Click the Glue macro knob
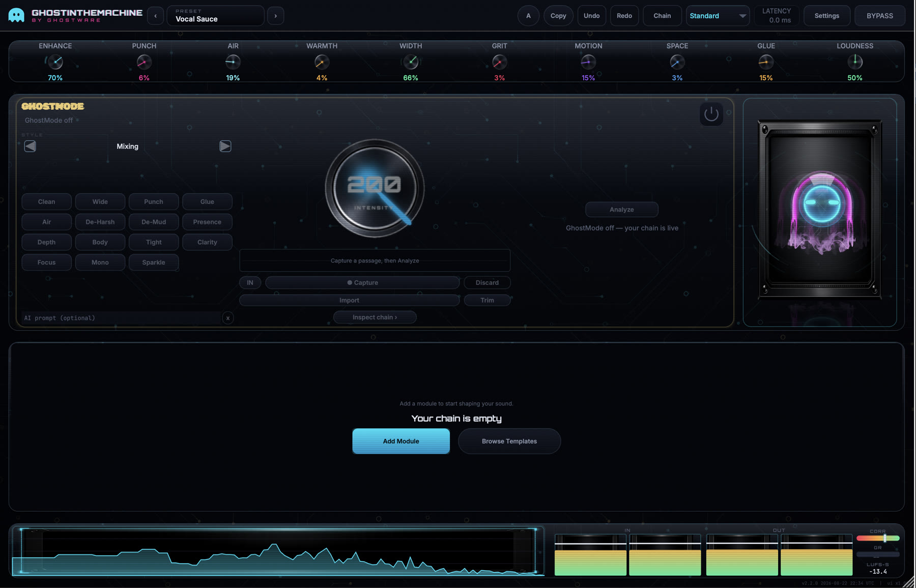 pos(766,62)
